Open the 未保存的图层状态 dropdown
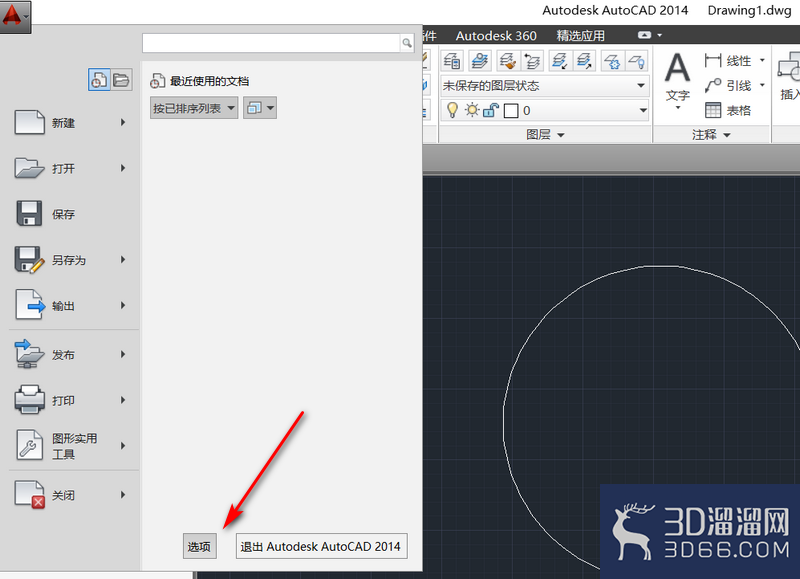The height and width of the screenshot is (579, 800). pos(545,86)
